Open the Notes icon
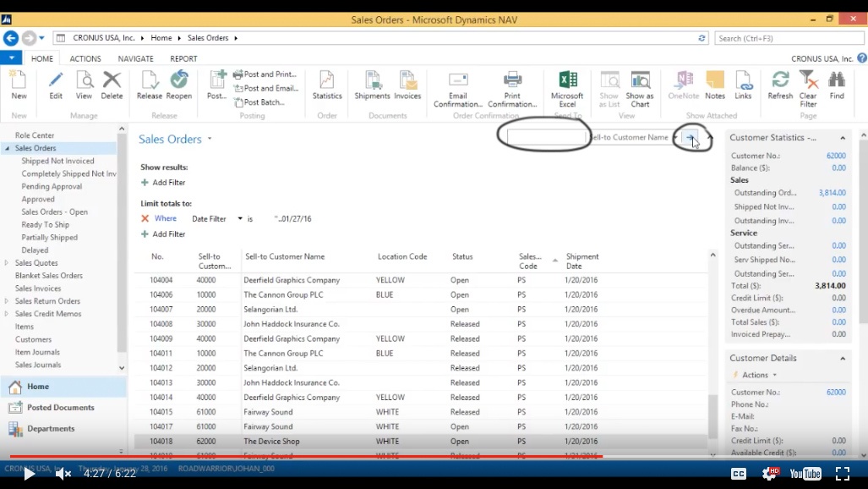868x489 pixels. coord(715,85)
